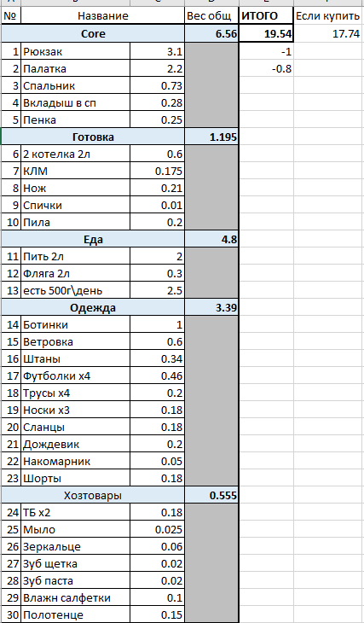The width and height of the screenshot is (364, 623).
Task: Select the Ботинки weight cell
Action: click(157, 325)
